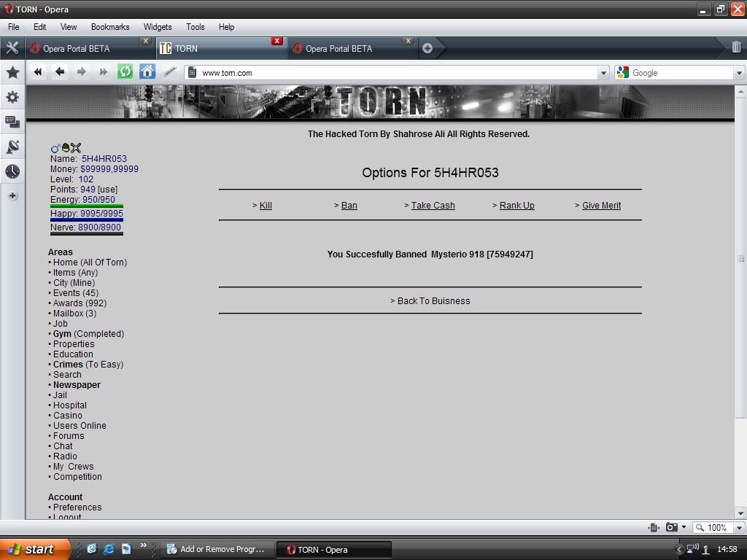The width and height of the screenshot is (747, 560).
Task: Click the Windows start button
Action: [x=35, y=549]
